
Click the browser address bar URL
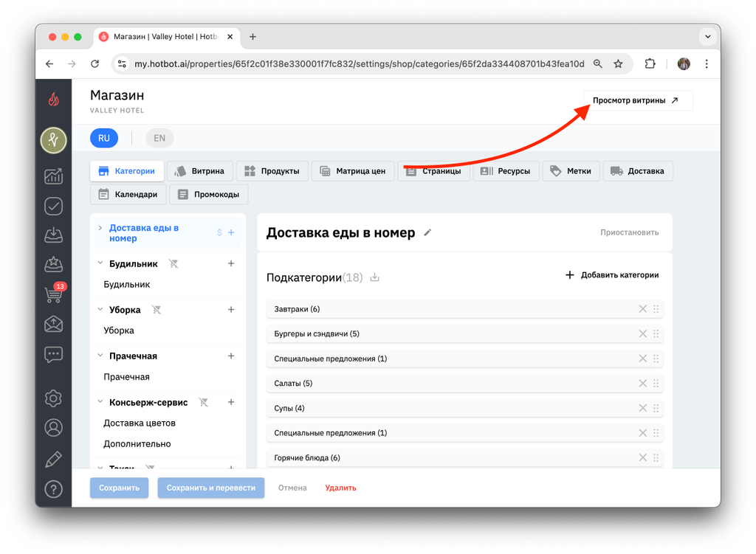pos(359,64)
